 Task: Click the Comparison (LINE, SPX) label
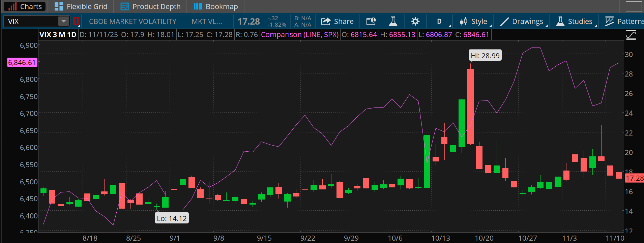tap(299, 35)
